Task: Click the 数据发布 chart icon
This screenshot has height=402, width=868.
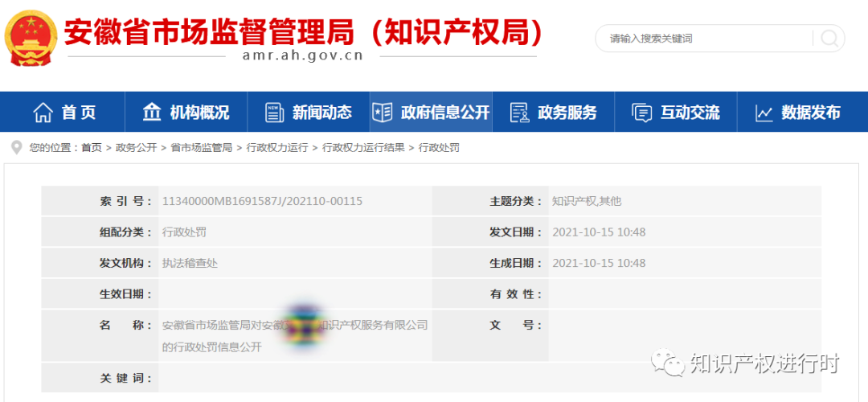Action: pos(764,113)
